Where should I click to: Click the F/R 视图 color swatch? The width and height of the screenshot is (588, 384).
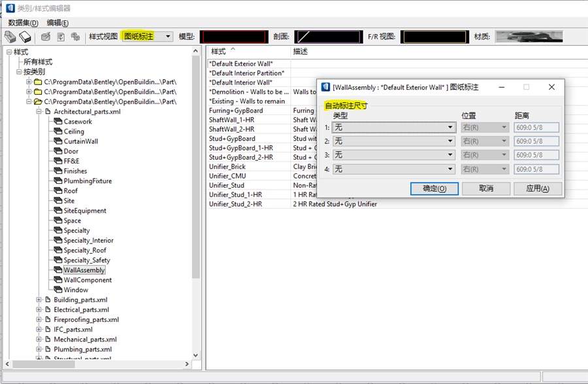pyautogui.click(x=434, y=37)
